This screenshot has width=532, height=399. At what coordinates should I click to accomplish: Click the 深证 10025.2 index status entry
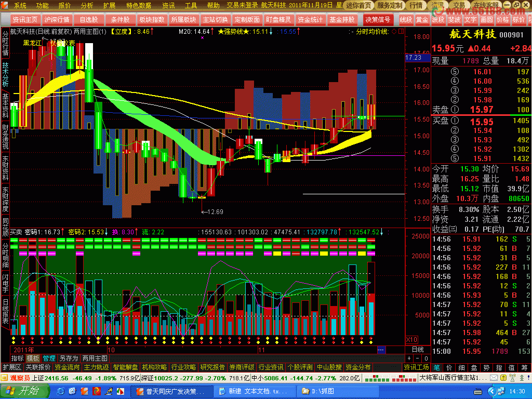195,378
